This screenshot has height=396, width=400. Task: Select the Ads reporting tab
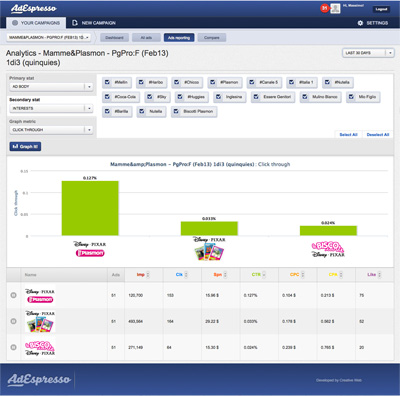[179, 38]
